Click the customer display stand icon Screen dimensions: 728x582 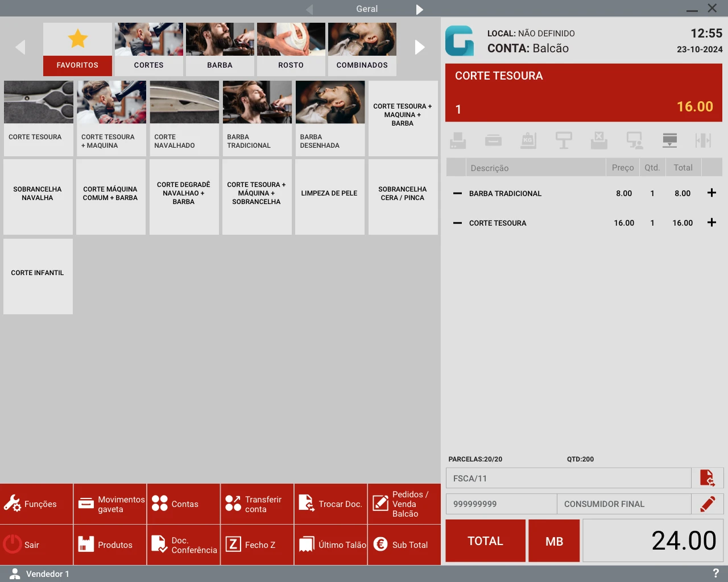pos(564,140)
